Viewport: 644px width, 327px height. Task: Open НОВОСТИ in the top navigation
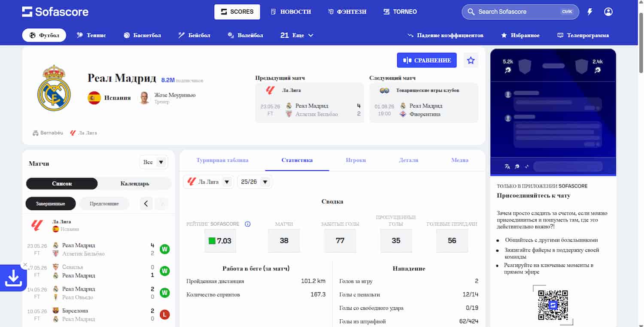291,12
